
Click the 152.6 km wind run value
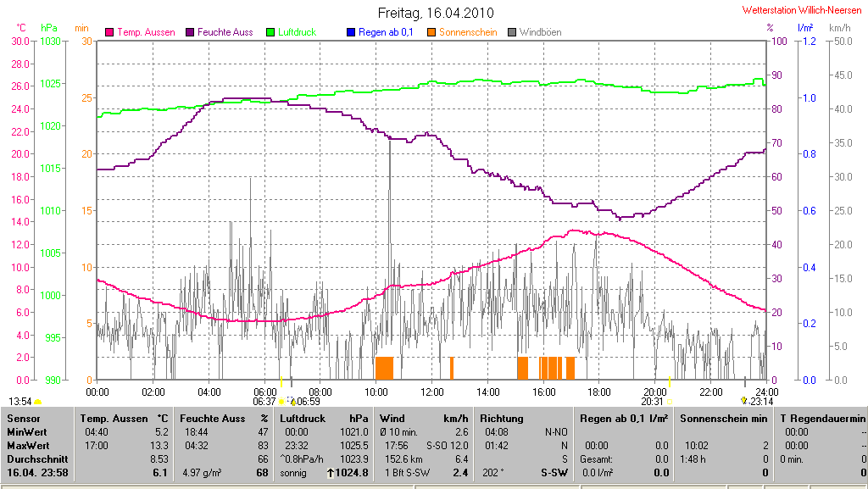[404, 459]
